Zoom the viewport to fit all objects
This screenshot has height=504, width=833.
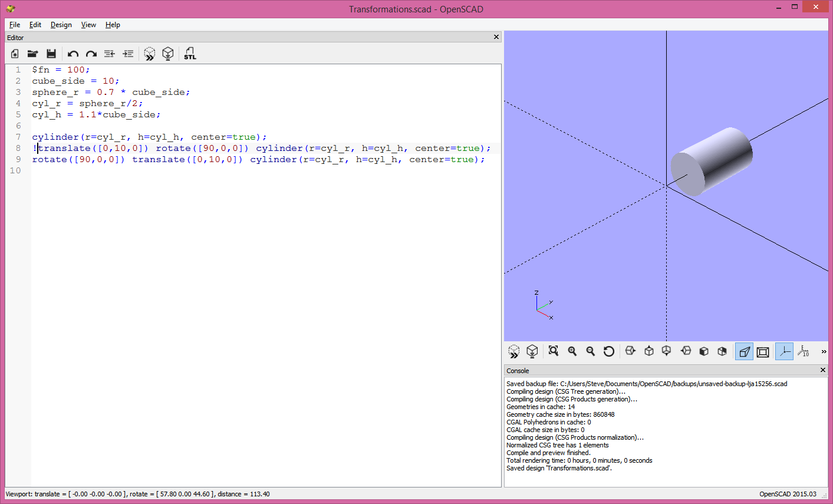[x=553, y=351]
